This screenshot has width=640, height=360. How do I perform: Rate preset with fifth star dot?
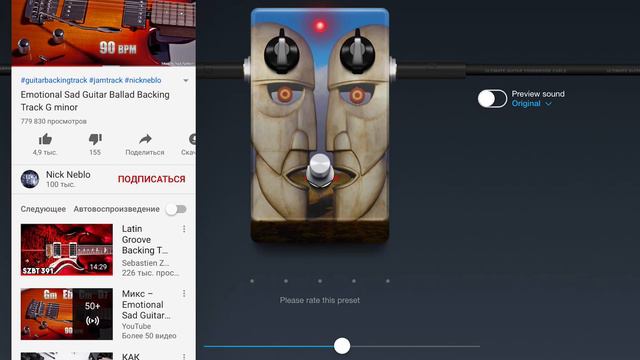tap(388, 281)
